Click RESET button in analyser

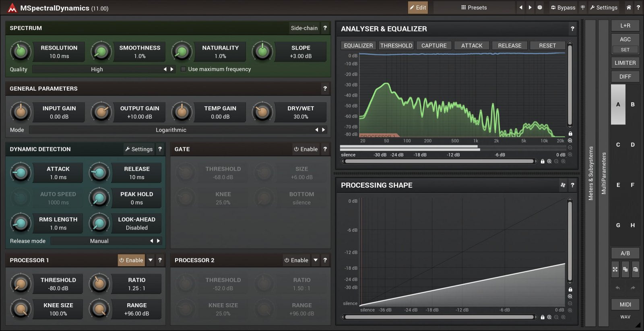pos(547,46)
